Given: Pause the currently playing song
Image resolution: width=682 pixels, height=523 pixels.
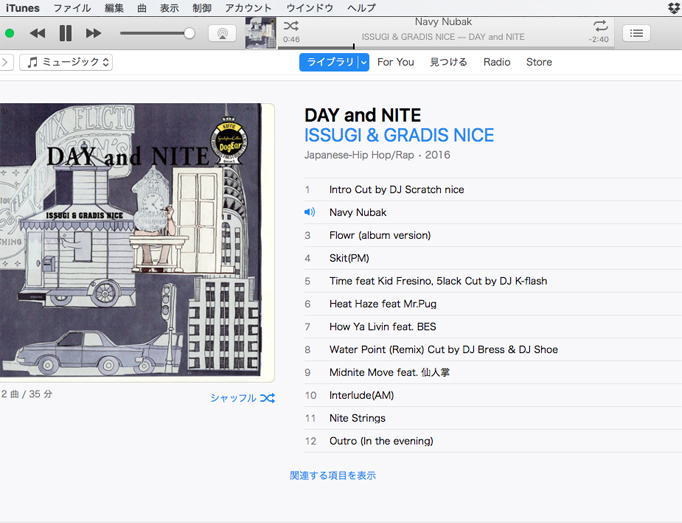Looking at the screenshot, I should tap(65, 33).
